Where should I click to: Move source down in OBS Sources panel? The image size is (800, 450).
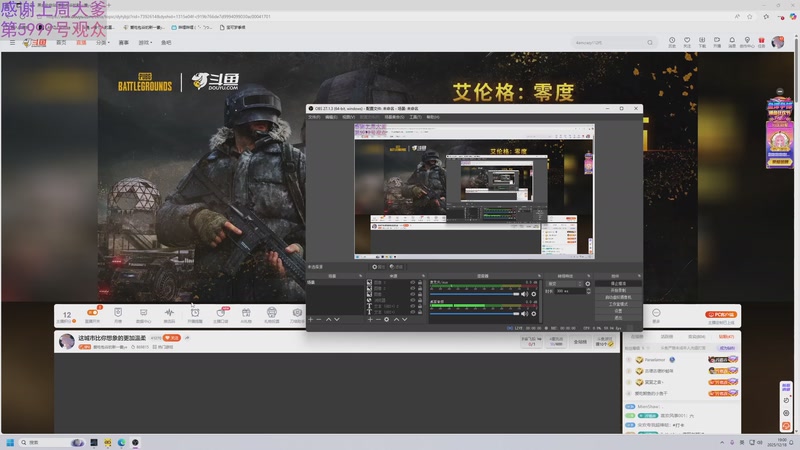click(x=405, y=319)
